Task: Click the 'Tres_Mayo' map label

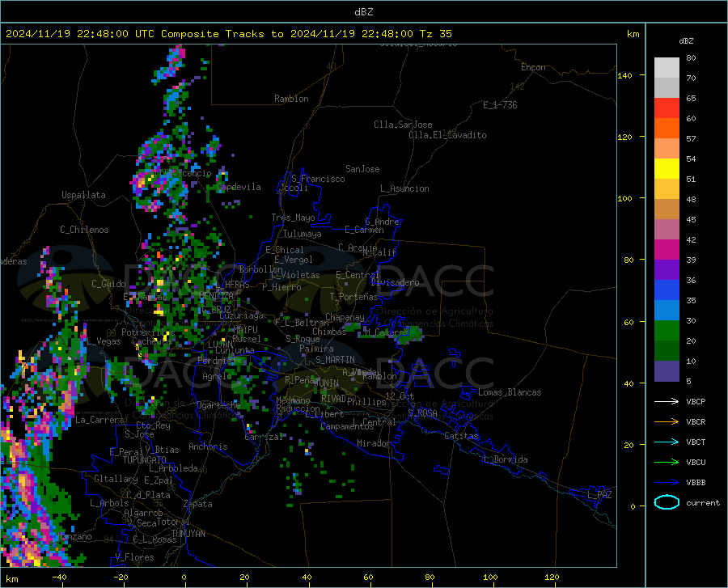Action: (293, 218)
